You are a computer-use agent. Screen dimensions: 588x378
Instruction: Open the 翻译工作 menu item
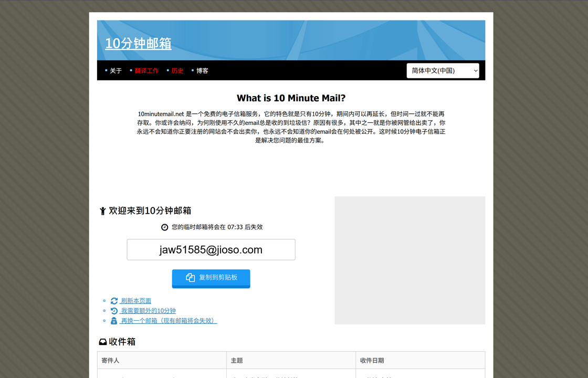coord(146,70)
